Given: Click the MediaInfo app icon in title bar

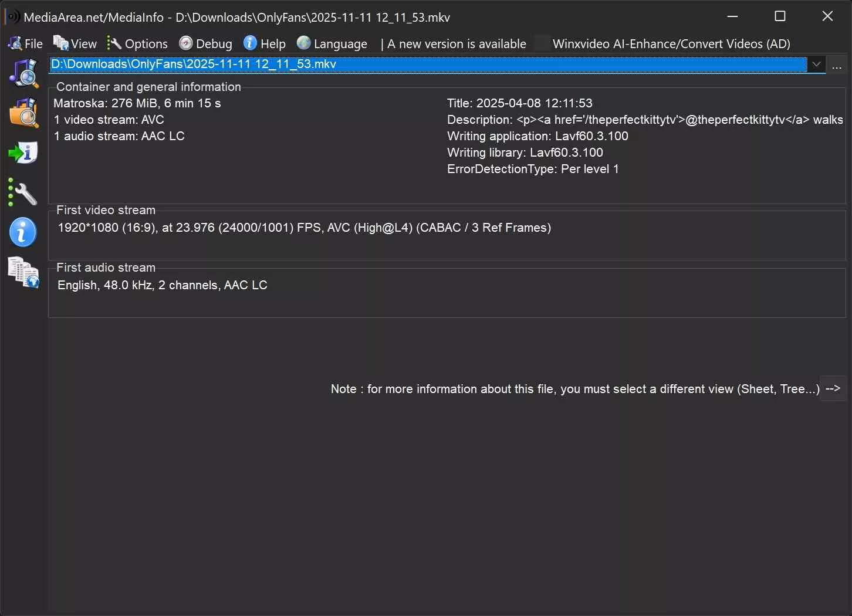Looking at the screenshot, I should click(12, 16).
